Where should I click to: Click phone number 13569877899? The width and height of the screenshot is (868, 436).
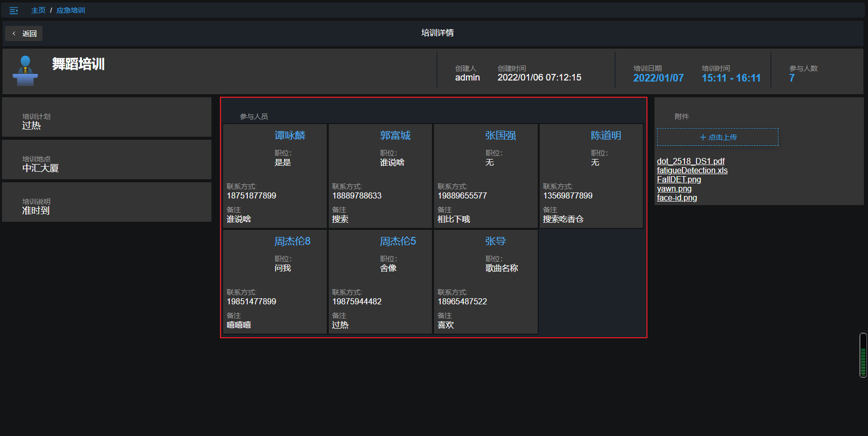click(568, 195)
